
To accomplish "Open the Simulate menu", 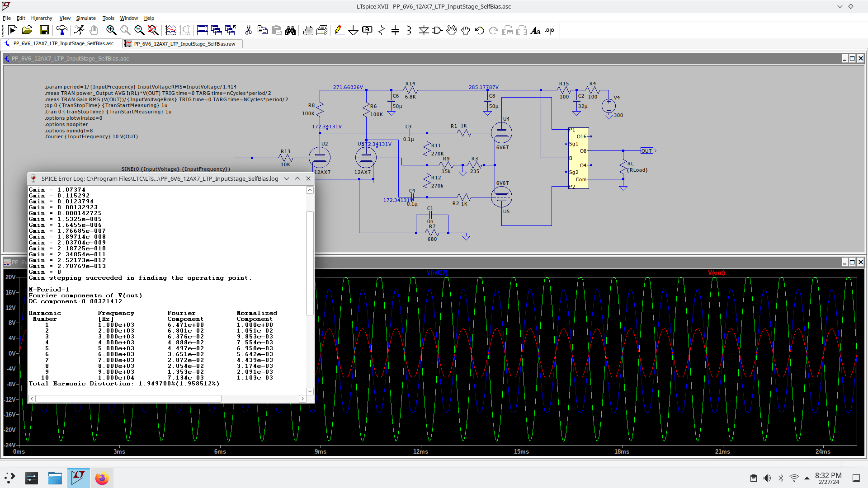I will coord(86,18).
